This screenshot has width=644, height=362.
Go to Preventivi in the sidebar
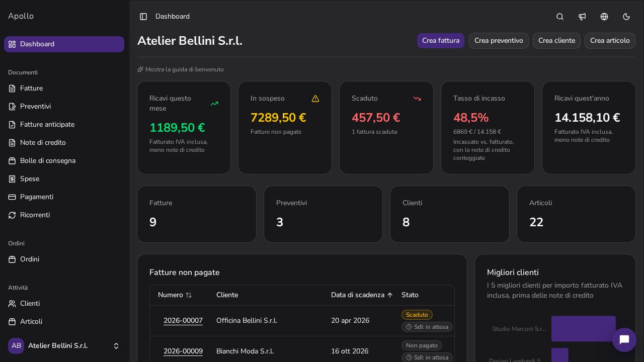click(x=64, y=107)
